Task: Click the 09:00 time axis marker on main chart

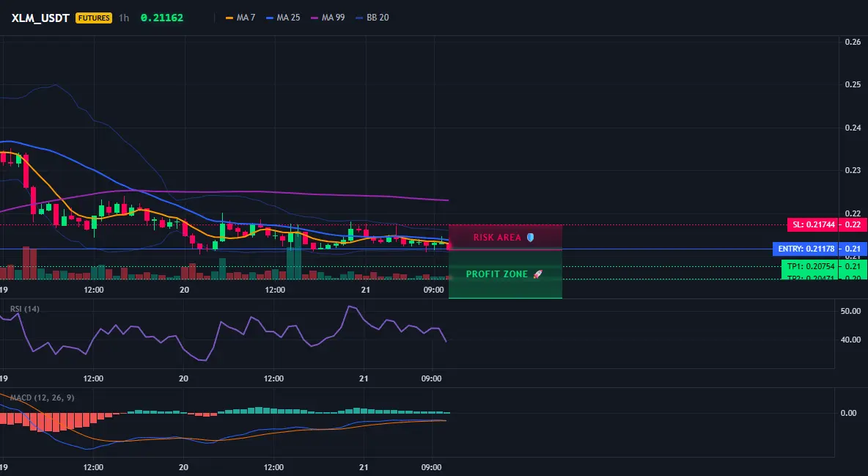Action: [433, 290]
